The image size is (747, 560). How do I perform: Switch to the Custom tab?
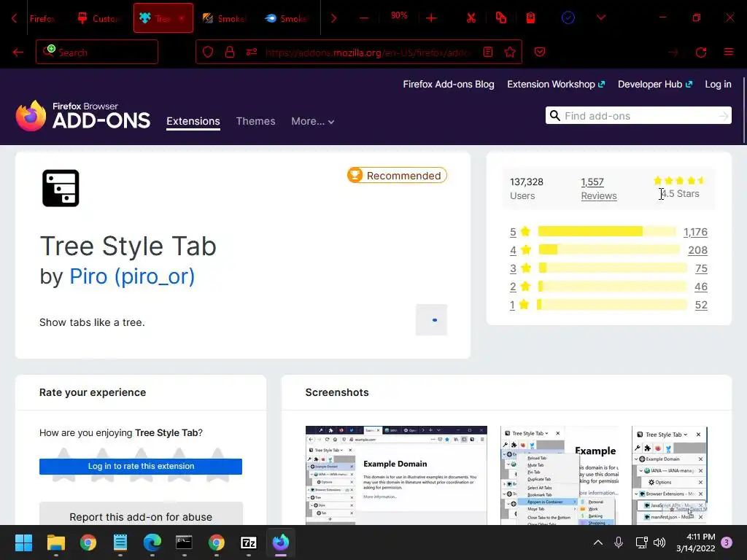(98, 18)
